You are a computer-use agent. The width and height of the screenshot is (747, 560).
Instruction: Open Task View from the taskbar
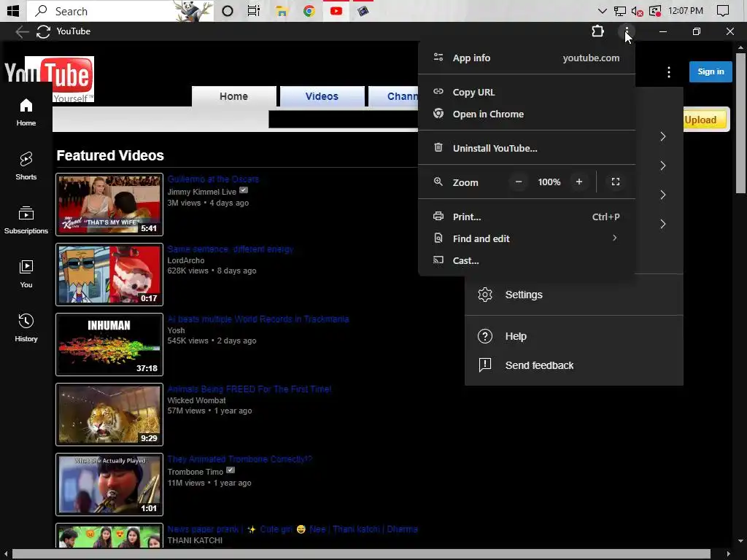click(253, 11)
